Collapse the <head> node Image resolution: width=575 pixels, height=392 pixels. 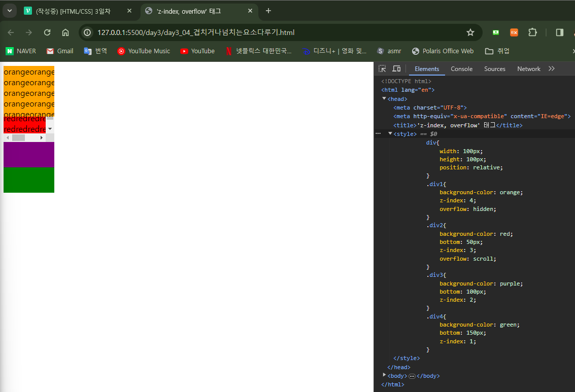384,98
